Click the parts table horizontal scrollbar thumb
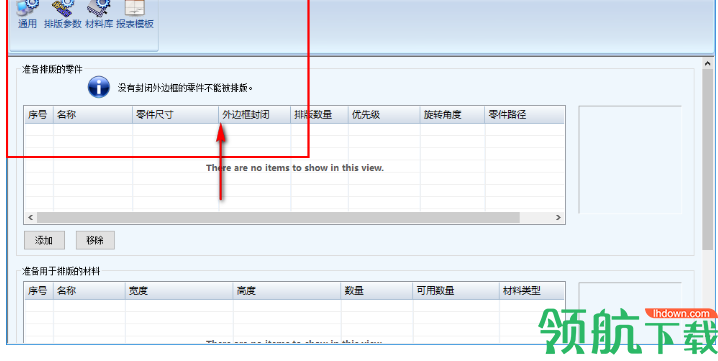 coord(278,218)
